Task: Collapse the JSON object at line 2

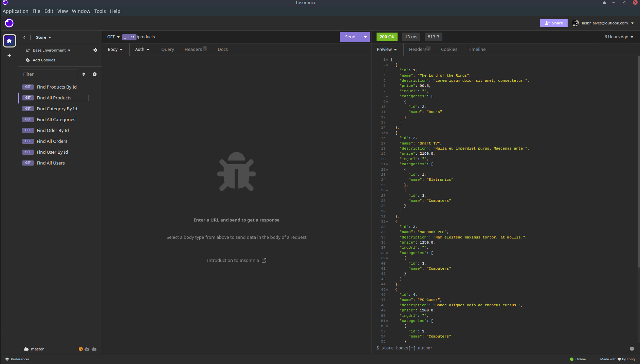Action: tap(387, 65)
